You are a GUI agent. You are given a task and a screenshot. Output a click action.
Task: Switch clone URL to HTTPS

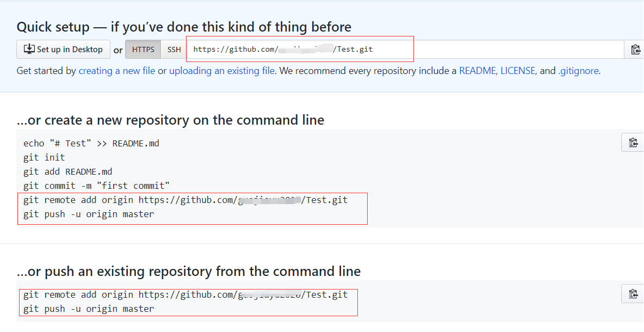point(143,50)
